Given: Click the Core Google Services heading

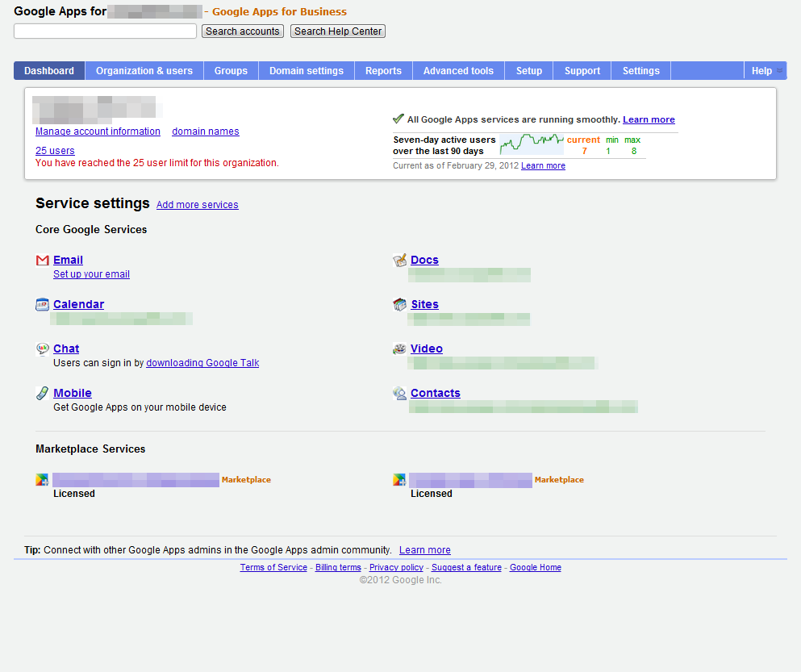Looking at the screenshot, I should [91, 229].
